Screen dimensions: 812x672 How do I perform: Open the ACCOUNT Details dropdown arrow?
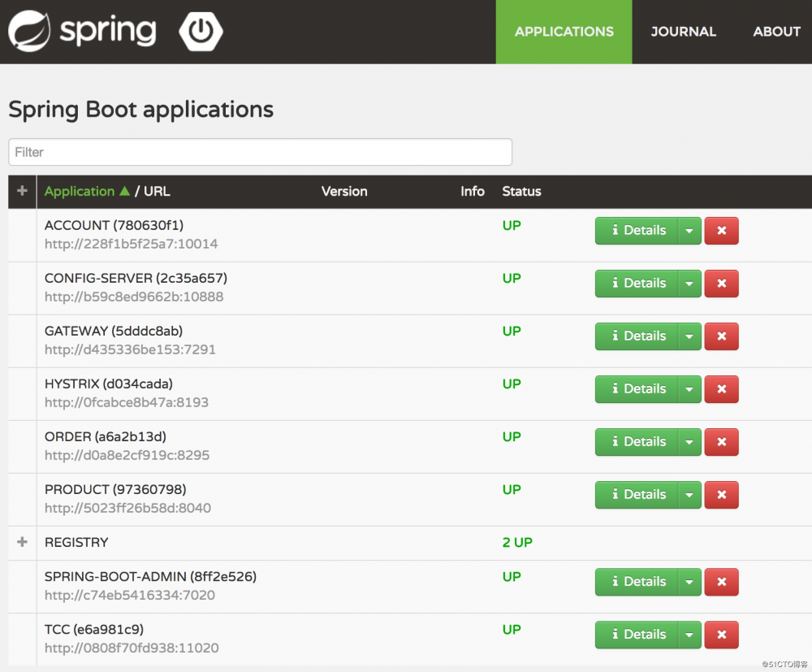coord(689,231)
